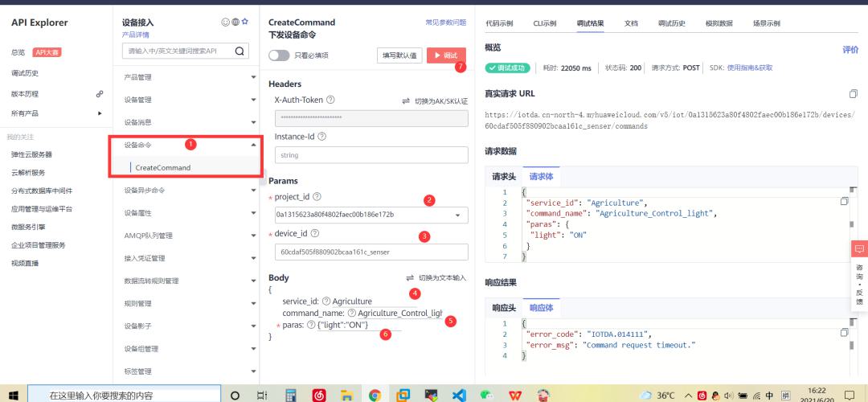Click the link icon next to 版本历程
Viewport: 868px width, 402px height.
coord(100,94)
